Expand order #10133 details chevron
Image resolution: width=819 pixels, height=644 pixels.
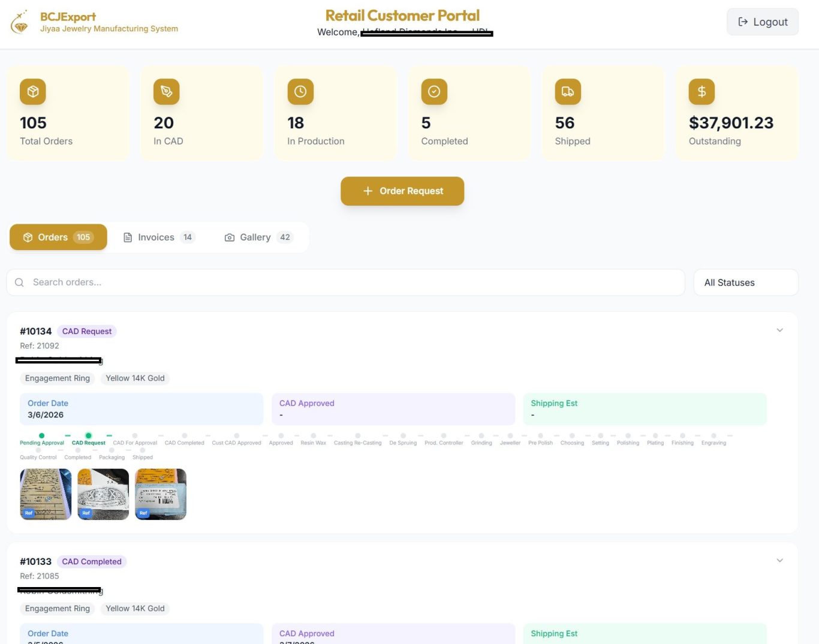click(779, 561)
